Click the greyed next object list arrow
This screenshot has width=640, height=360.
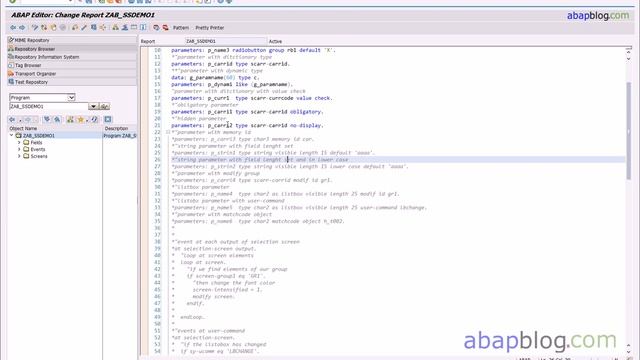click(28, 119)
